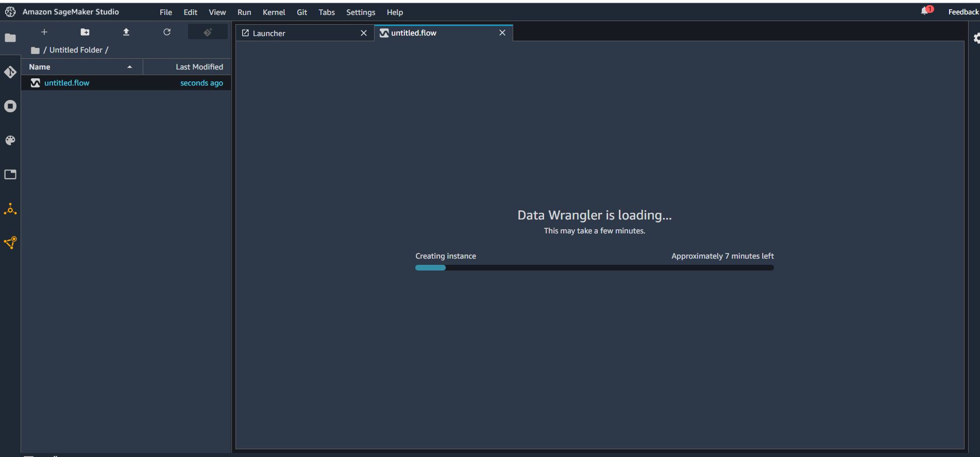Open the Tabs menu
Viewport: 980px width, 457px height.
pos(327,12)
